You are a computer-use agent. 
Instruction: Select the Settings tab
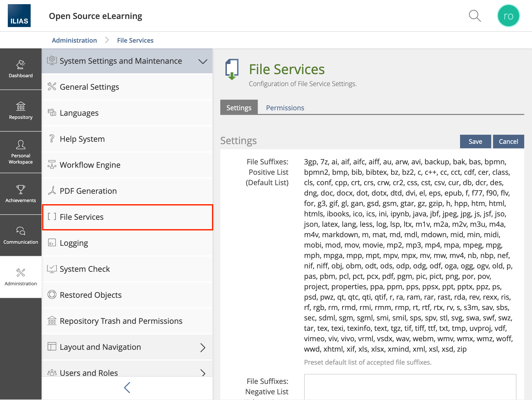(x=239, y=108)
